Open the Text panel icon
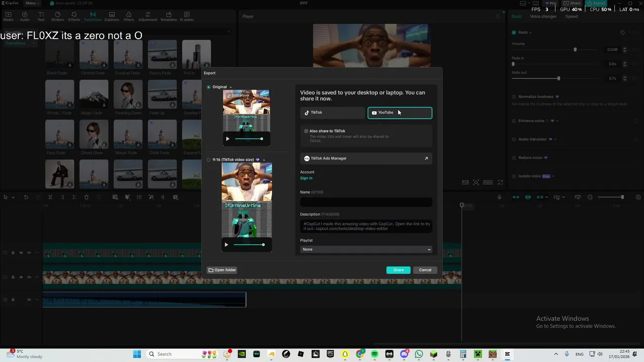 [x=41, y=17]
